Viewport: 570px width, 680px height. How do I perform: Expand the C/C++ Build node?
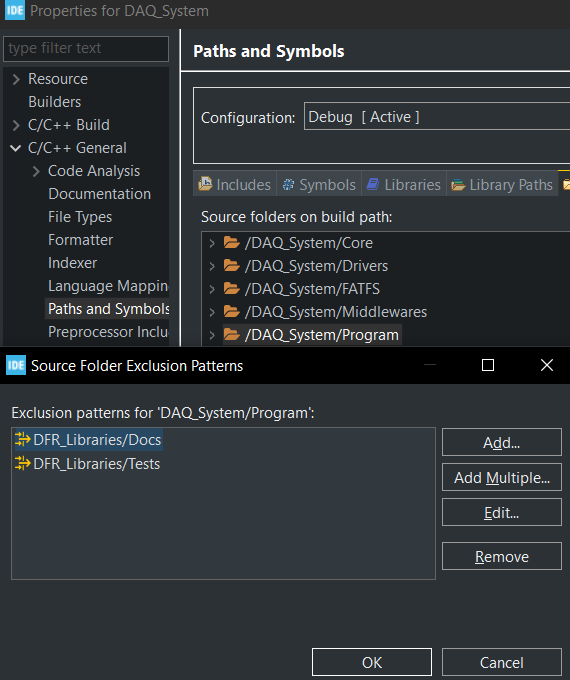(16, 125)
